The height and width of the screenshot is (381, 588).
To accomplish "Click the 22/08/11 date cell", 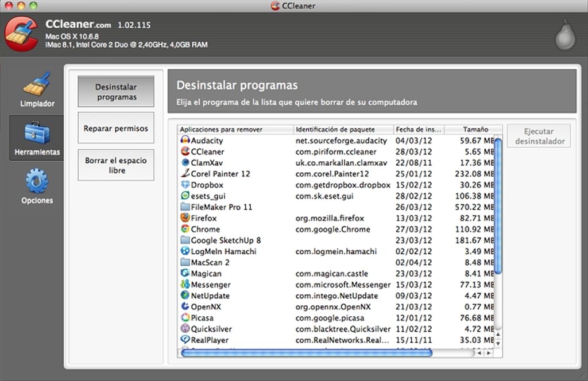I will [413, 162].
